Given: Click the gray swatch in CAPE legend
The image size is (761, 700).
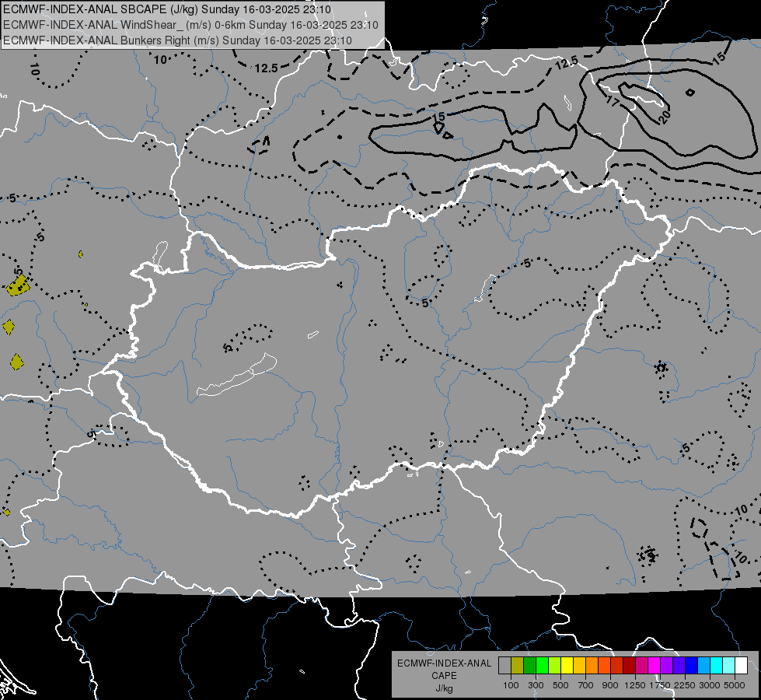Looking at the screenshot, I should coord(504,665).
